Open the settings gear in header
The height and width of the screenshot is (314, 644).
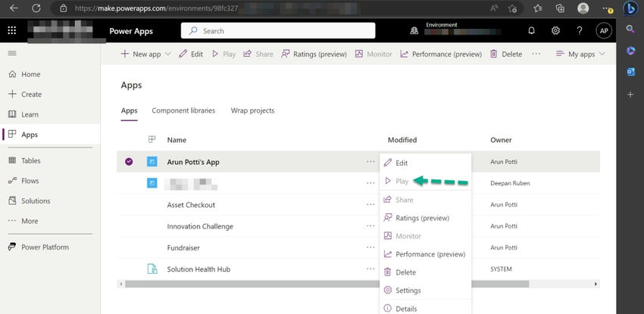coord(555,31)
